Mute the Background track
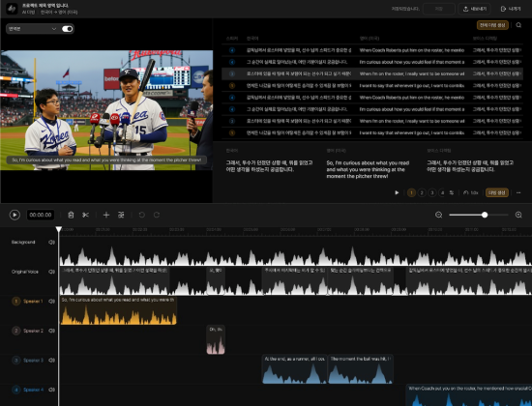 point(51,243)
